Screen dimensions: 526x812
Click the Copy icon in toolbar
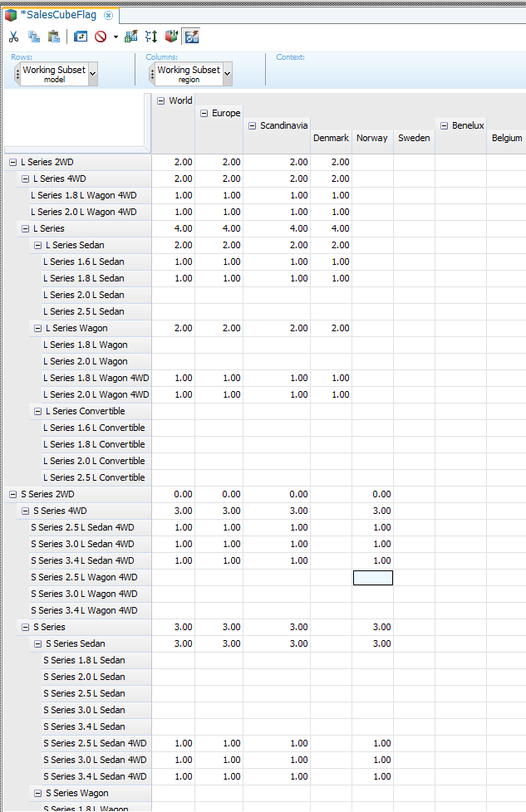(x=34, y=37)
